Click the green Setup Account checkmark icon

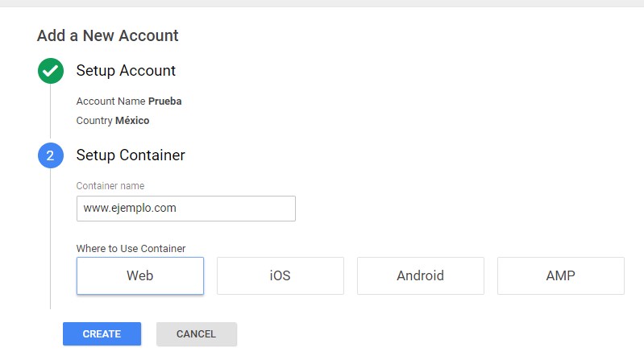[51, 71]
